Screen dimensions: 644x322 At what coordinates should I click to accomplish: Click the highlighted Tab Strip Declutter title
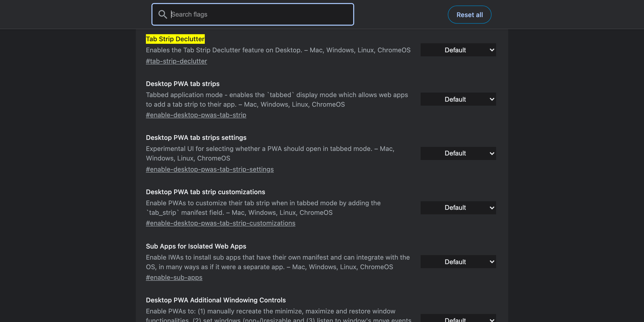175,39
